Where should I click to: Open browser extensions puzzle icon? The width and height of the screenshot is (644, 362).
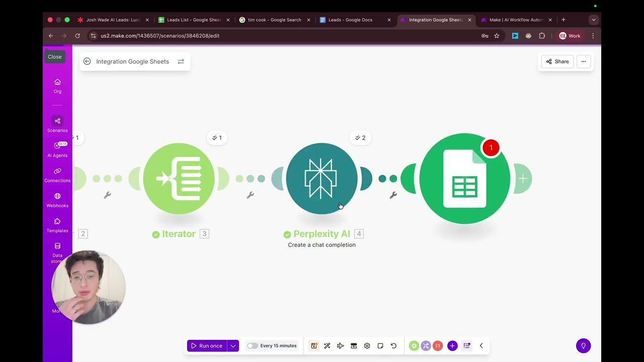542,36
